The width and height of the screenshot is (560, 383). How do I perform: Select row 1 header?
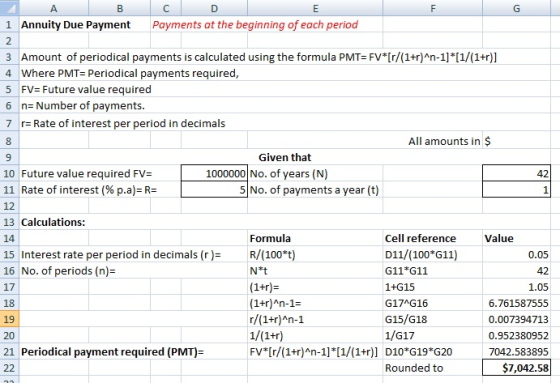(x=9, y=25)
